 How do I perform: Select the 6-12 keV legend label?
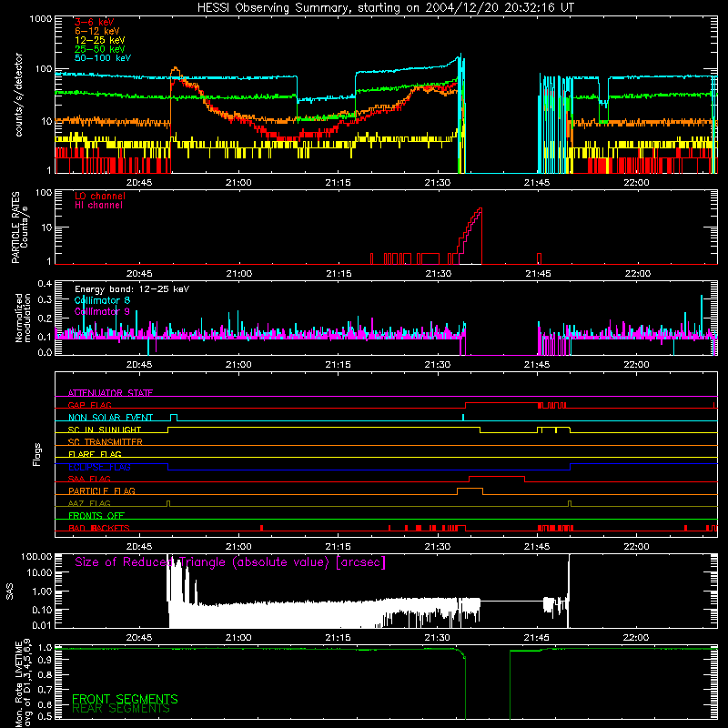tap(97, 31)
